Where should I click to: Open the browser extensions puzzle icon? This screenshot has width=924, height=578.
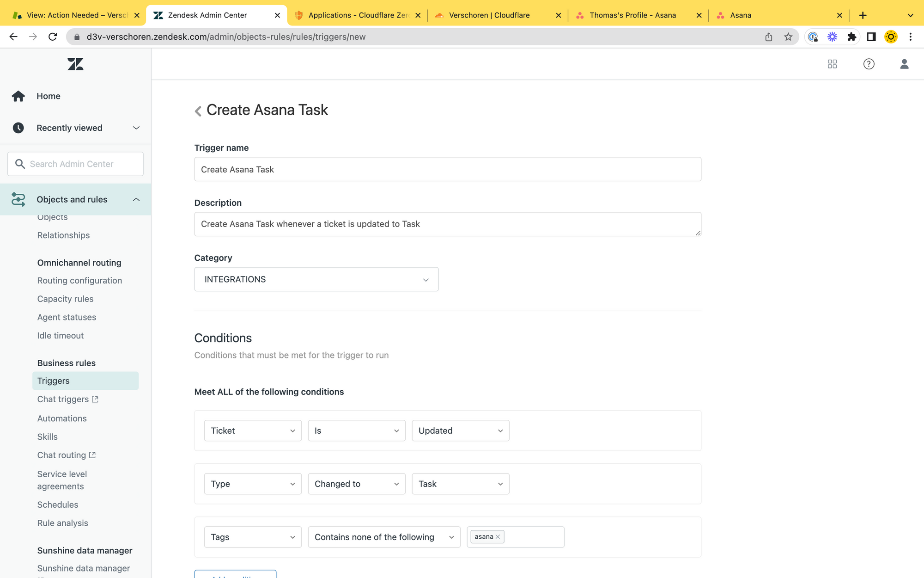tap(851, 37)
